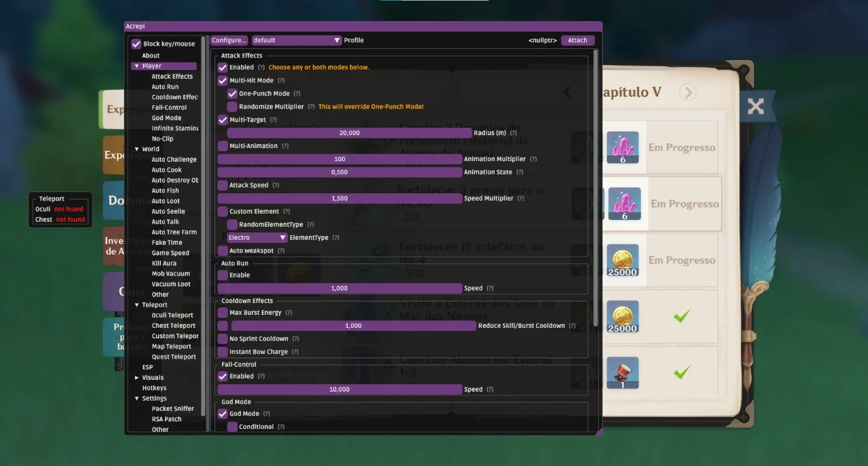The width and height of the screenshot is (868, 466).
Task: Open Map Teleport in sidebar
Action: (172, 346)
